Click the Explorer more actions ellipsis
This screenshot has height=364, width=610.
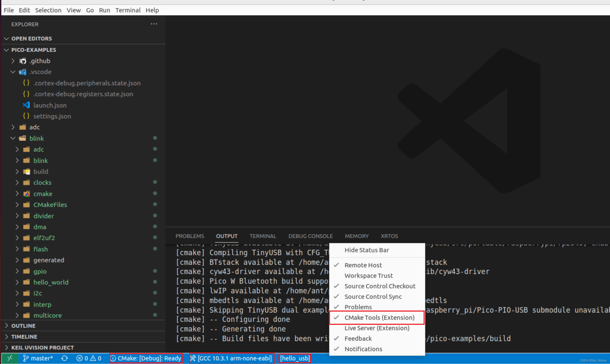154,24
